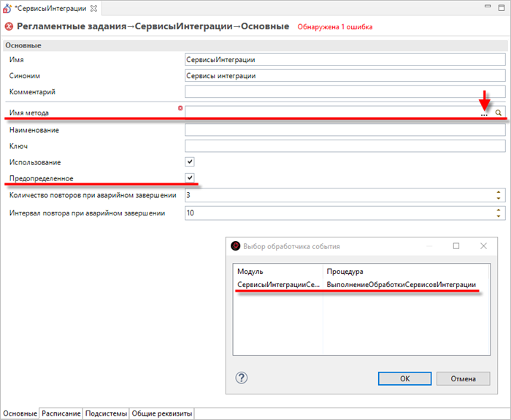Increase Количество повторов при аварийном завершении value
This screenshot has height=420, width=511.
point(499,192)
